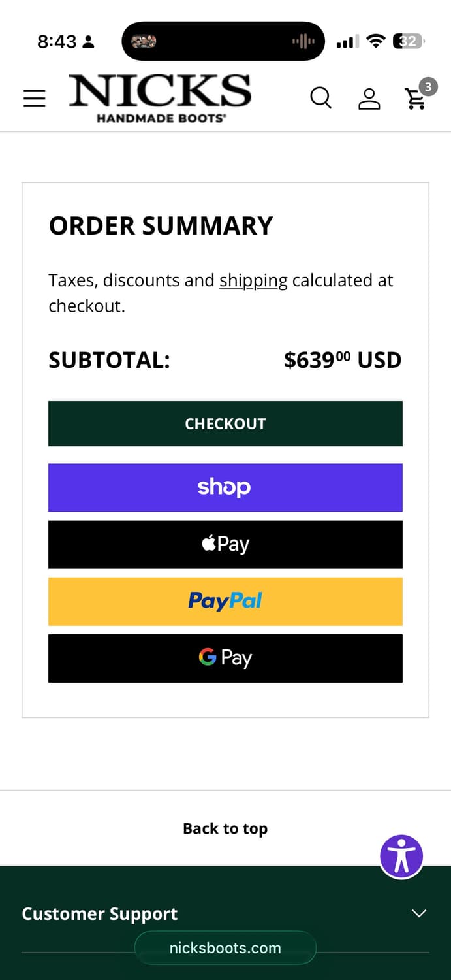Tap the Back to top link
This screenshot has height=980, width=451.
tap(225, 828)
